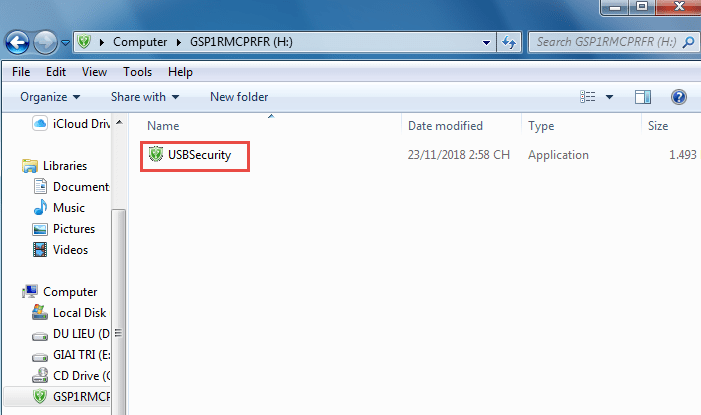Open the Share with dropdown
This screenshot has height=415, width=701.
tap(145, 97)
